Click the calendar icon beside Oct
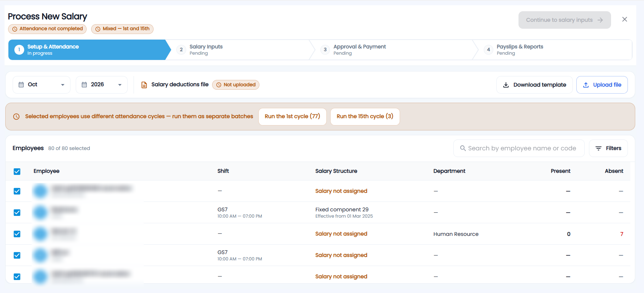The width and height of the screenshot is (644, 293). click(x=21, y=85)
